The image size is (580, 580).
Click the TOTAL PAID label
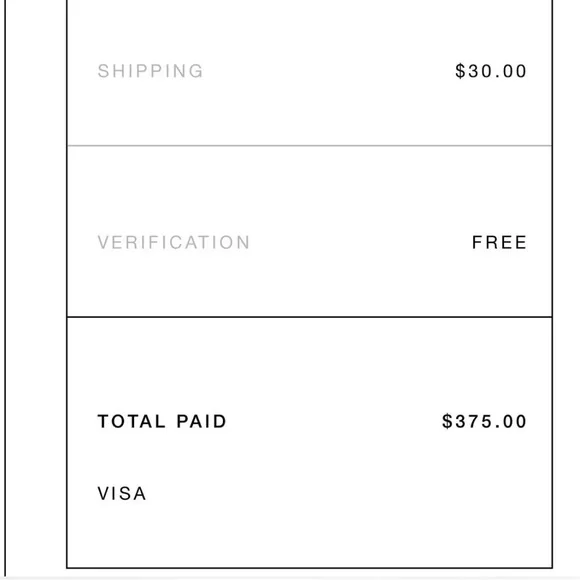pos(162,421)
